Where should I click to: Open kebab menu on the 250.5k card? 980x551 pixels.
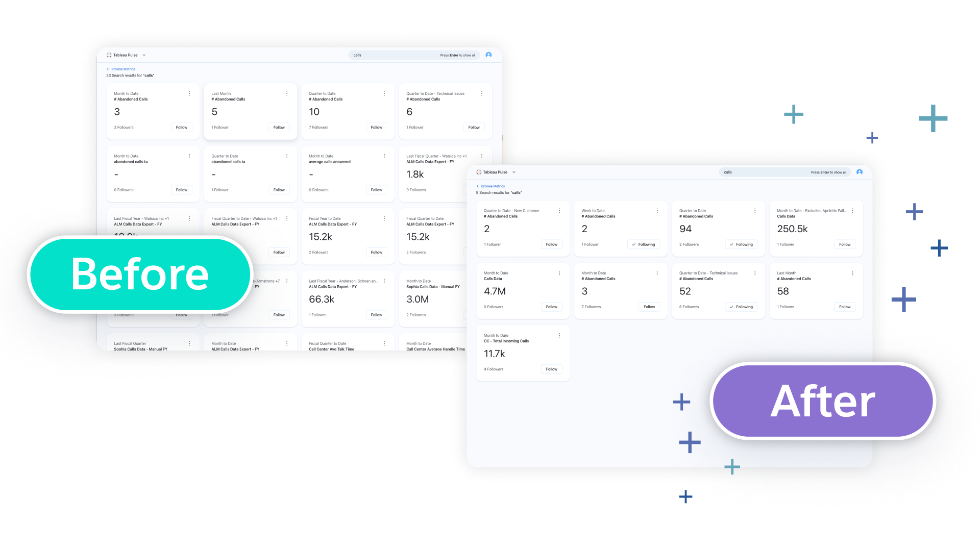tap(852, 211)
